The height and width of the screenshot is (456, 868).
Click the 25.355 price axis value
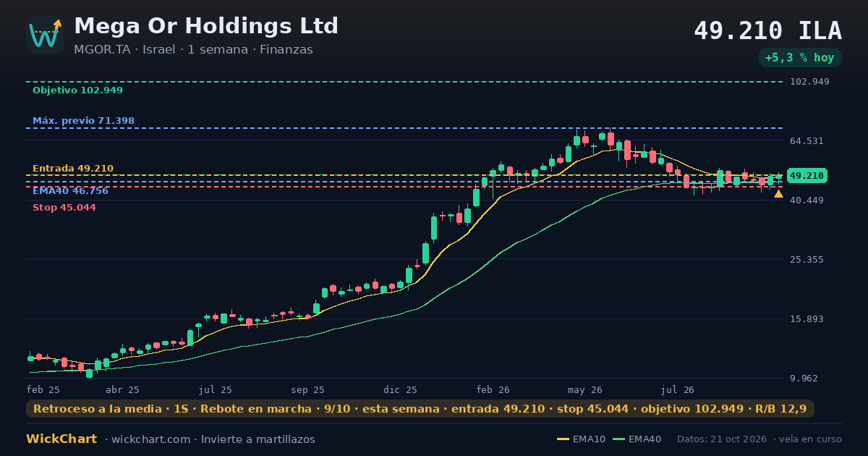(807, 260)
